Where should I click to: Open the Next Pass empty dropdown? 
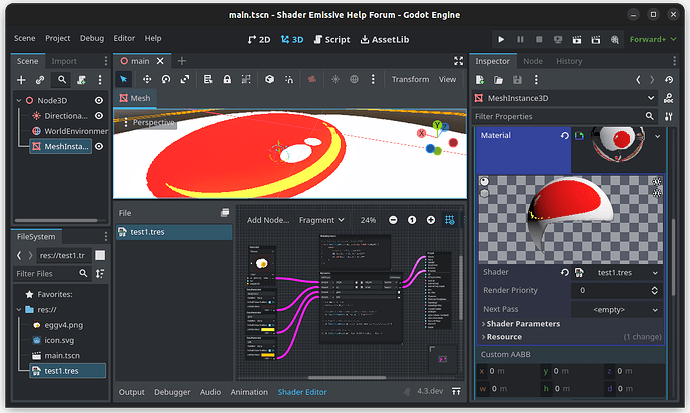pyautogui.click(x=617, y=310)
